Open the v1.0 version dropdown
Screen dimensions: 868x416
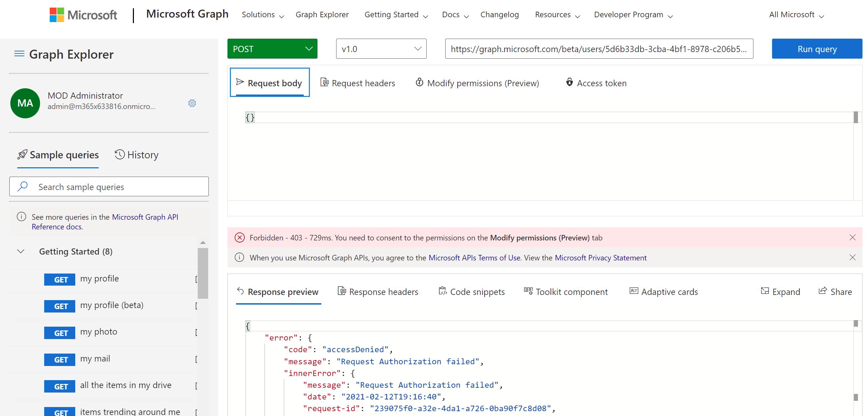click(x=381, y=49)
